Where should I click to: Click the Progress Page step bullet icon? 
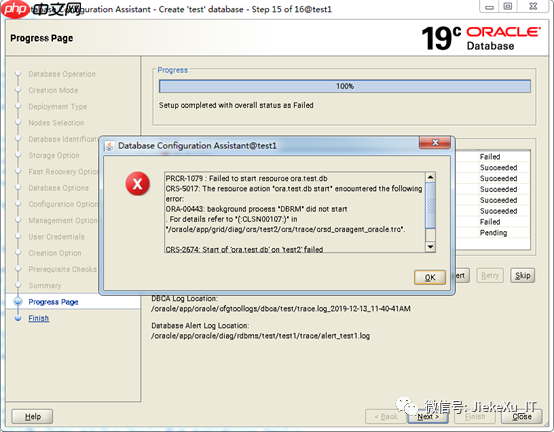(18, 301)
